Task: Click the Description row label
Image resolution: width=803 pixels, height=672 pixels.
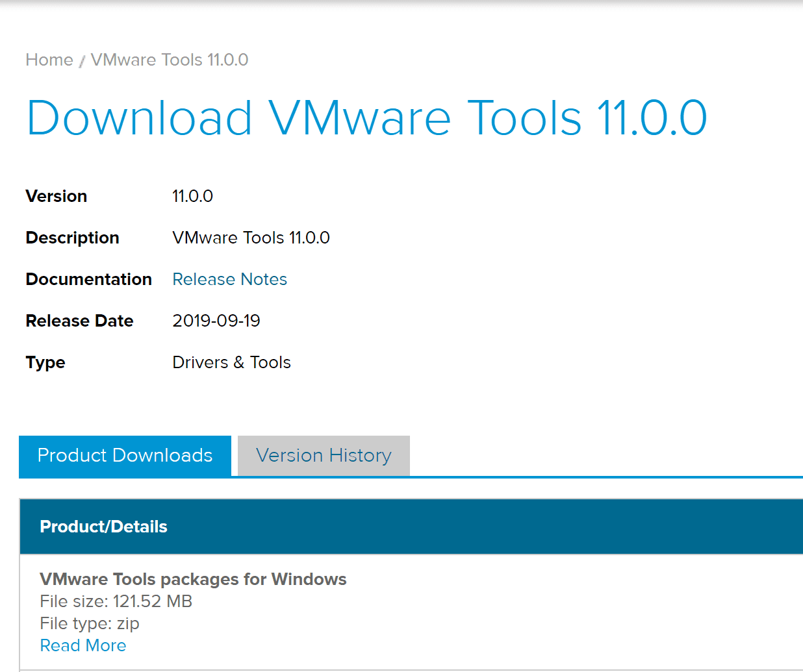Action: click(72, 238)
